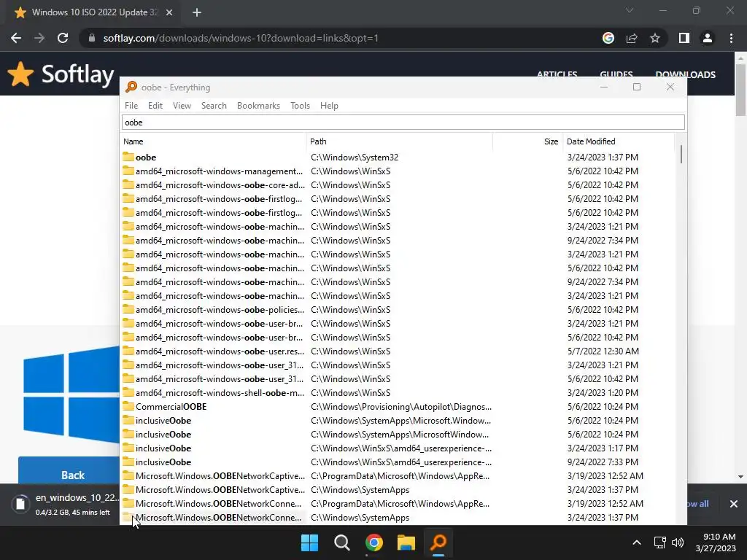Click the Google icon in address bar

tap(608, 38)
